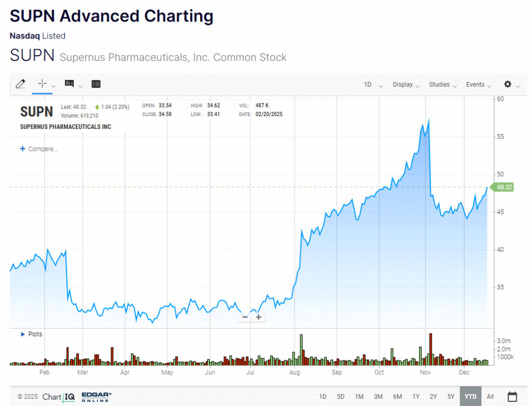Open the 1D interval dropdown
Viewport: 532px width, 406px height.
[x=373, y=85]
